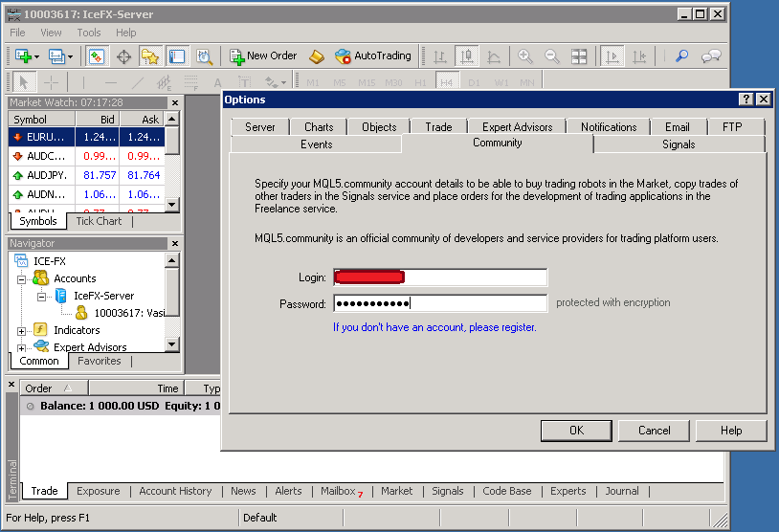Toggle the M15 timeframe button
This screenshot has width=779, height=532.
(367, 82)
